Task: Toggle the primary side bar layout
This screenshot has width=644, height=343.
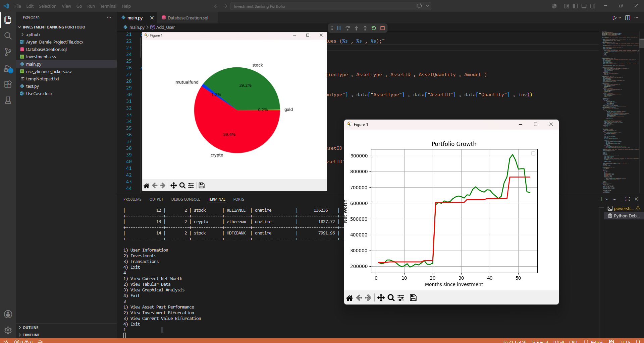Action: [575, 6]
